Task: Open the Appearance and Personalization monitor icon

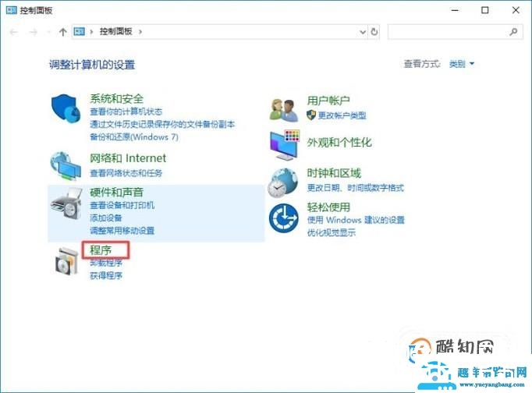Action: click(285, 145)
